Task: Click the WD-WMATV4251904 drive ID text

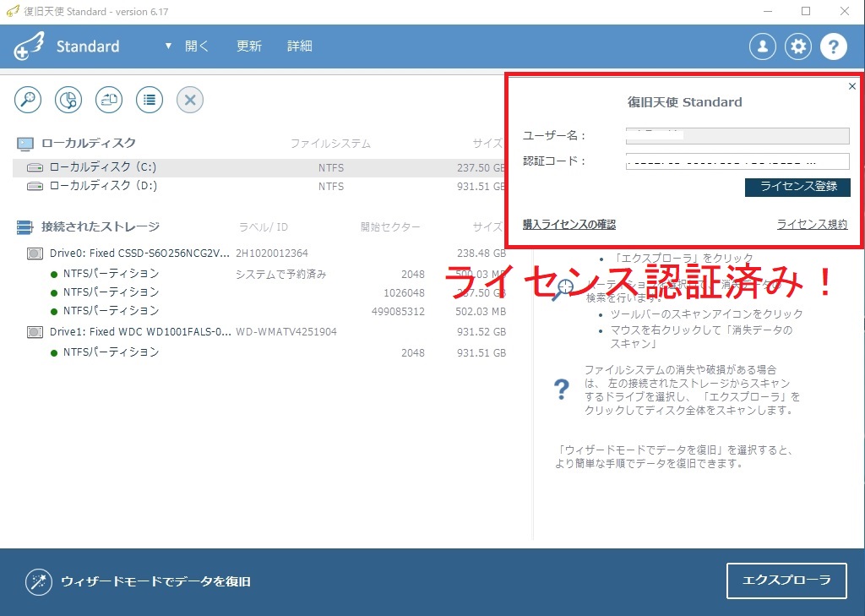Action: [x=286, y=332]
